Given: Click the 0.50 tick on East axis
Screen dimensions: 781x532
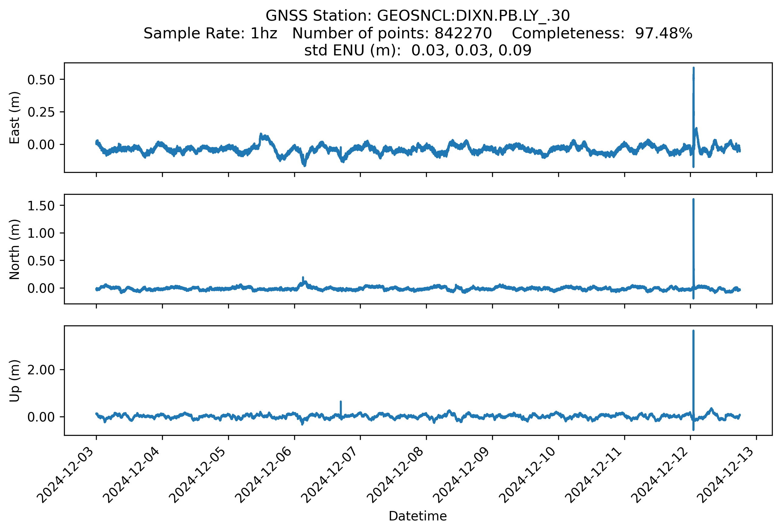Looking at the screenshot, I should (x=41, y=80).
